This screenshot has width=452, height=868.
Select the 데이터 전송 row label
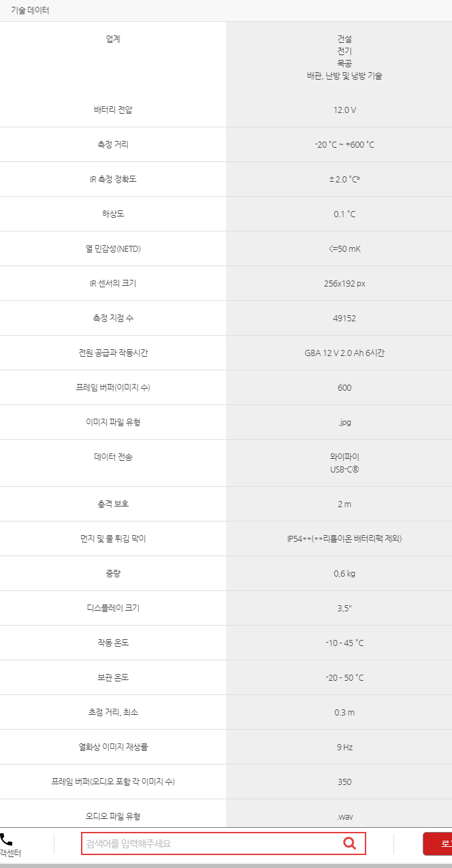(x=113, y=457)
